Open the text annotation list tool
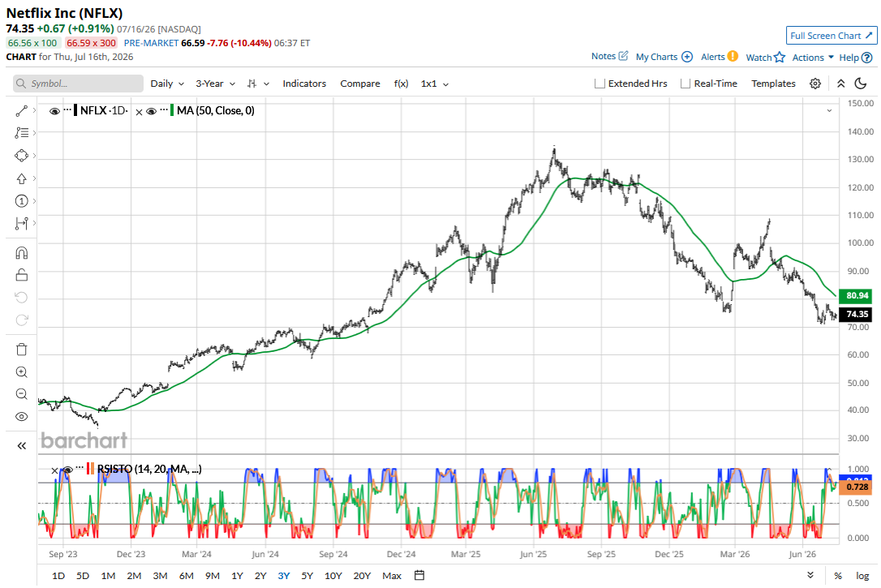This screenshot has height=588, width=881. coord(21,133)
